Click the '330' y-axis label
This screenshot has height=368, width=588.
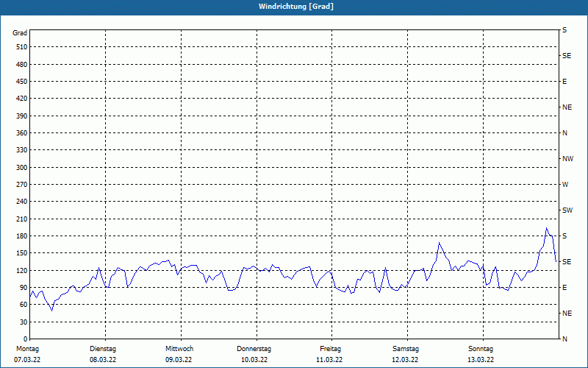point(22,150)
